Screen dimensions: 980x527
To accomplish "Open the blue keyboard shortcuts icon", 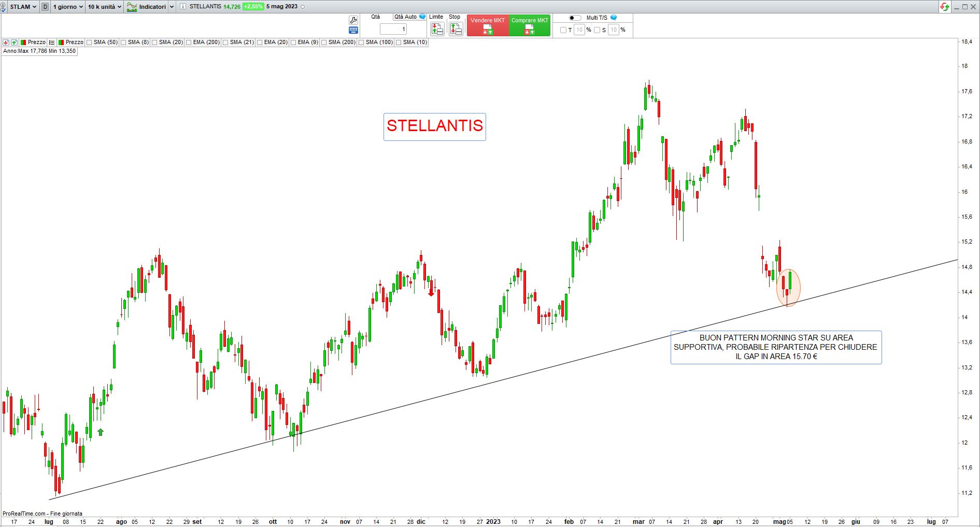I will coord(353,30).
